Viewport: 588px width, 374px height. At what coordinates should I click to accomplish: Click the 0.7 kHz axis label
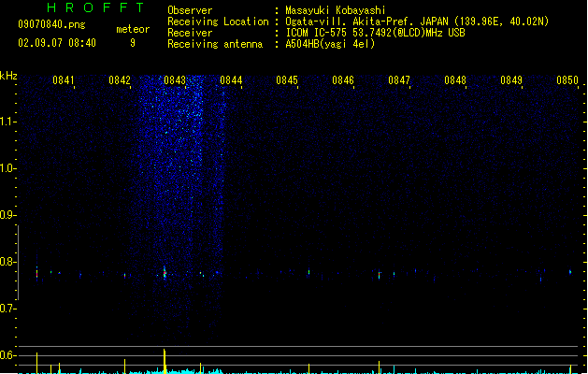point(7,309)
